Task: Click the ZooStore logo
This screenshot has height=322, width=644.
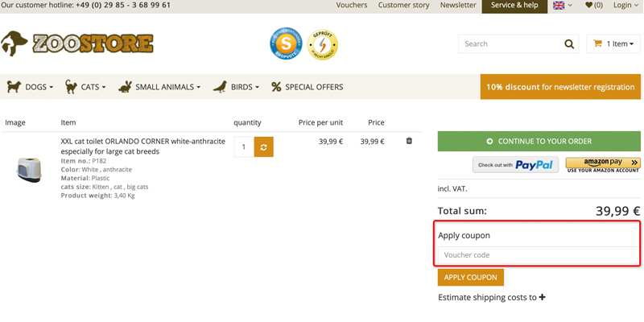Action: pyautogui.click(x=76, y=43)
